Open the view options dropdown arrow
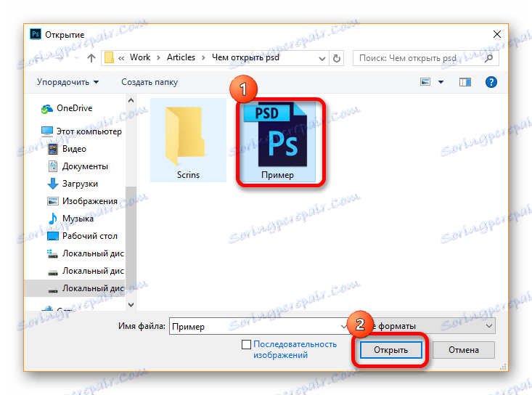 tap(441, 82)
